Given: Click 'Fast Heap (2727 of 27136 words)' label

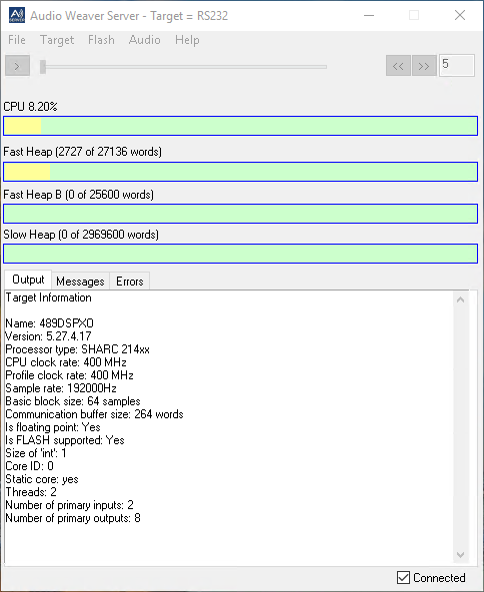Looking at the screenshot, I should coord(82,152).
